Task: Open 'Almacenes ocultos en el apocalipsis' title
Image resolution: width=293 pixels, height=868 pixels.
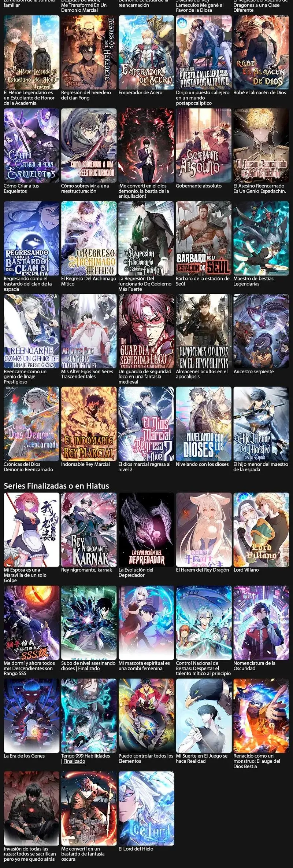Action: pyautogui.click(x=202, y=374)
